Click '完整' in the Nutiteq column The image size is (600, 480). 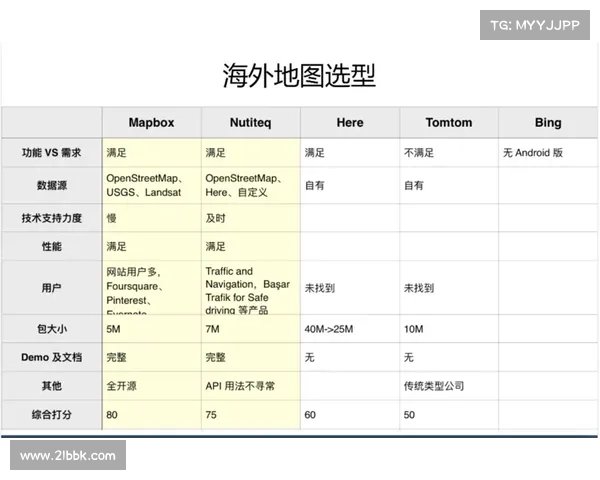tap(215, 358)
